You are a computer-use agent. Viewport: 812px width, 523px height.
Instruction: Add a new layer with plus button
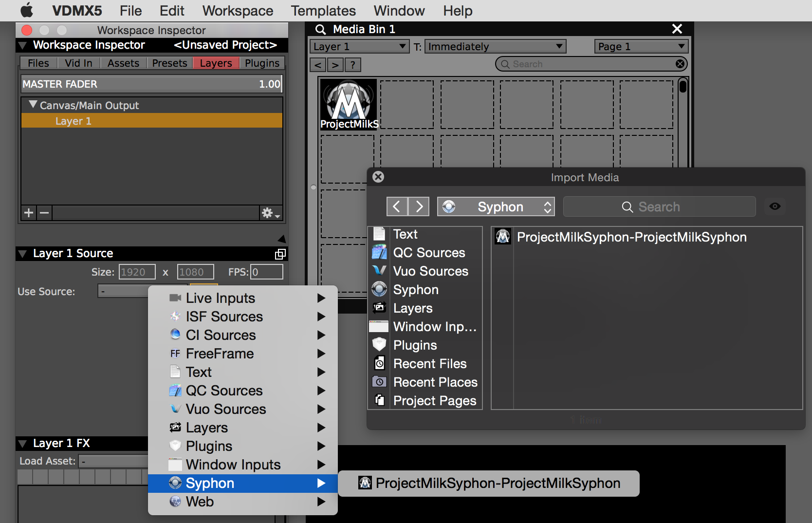(x=29, y=213)
